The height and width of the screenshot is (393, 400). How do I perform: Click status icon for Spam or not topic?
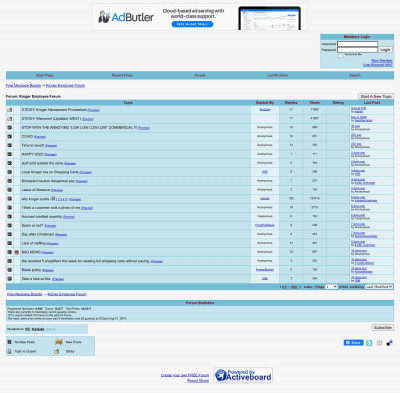10,225
